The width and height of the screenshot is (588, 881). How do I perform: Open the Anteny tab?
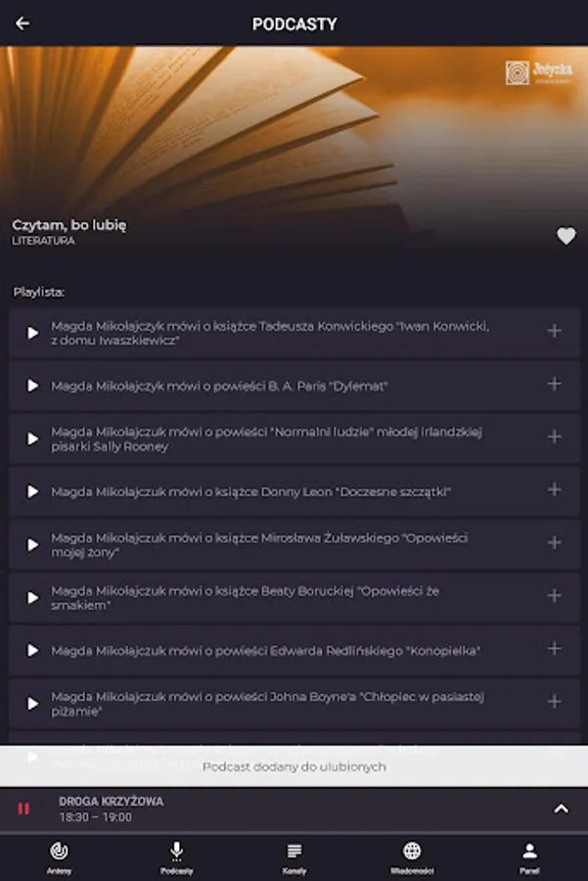click(x=59, y=858)
